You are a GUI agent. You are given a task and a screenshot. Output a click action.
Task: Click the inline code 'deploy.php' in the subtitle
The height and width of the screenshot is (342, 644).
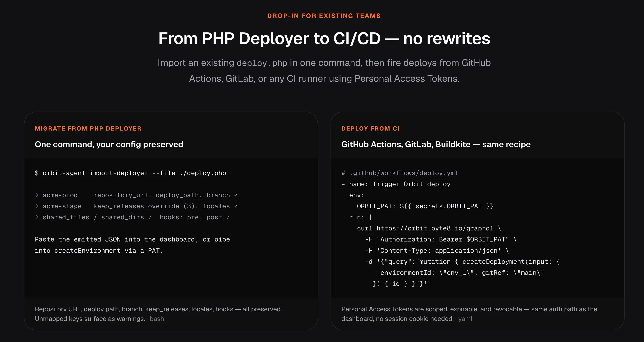pyautogui.click(x=262, y=63)
